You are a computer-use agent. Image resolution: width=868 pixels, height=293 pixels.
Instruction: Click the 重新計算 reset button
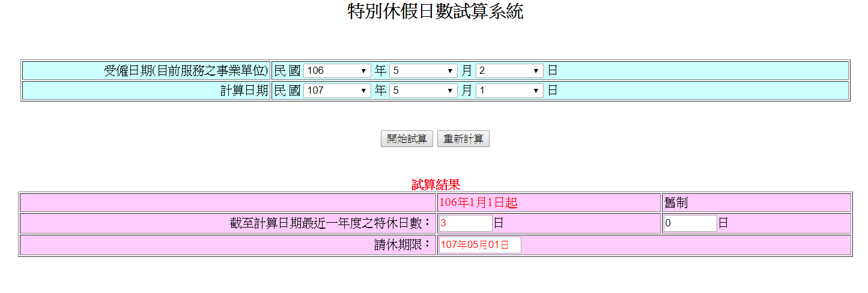463,139
